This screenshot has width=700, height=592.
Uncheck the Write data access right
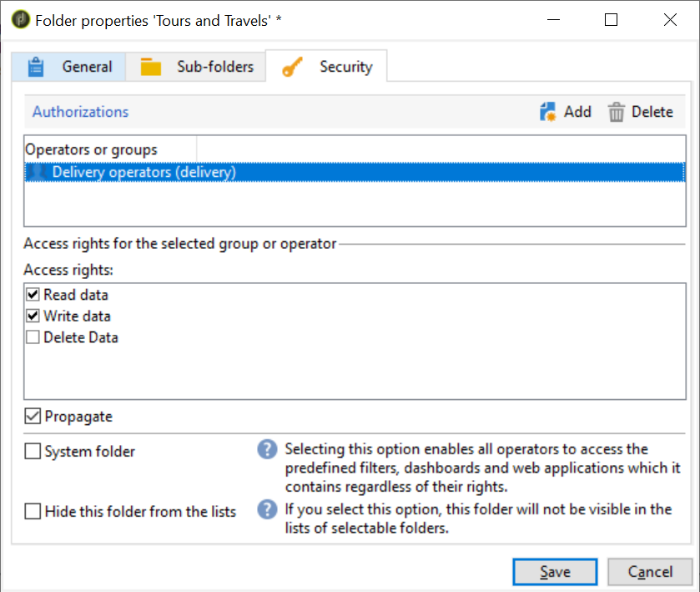point(33,316)
